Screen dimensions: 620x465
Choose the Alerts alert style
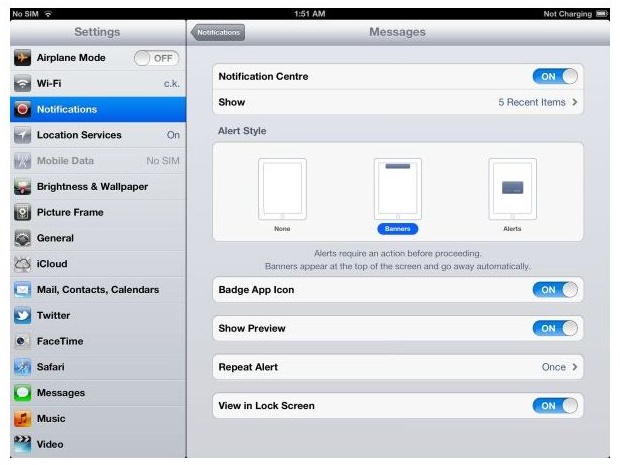(512, 195)
